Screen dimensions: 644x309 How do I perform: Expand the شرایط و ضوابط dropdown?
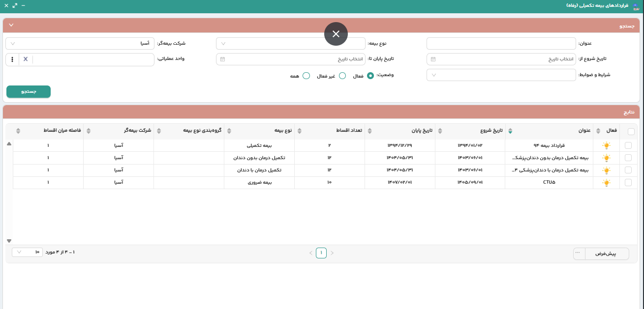click(501, 75)
